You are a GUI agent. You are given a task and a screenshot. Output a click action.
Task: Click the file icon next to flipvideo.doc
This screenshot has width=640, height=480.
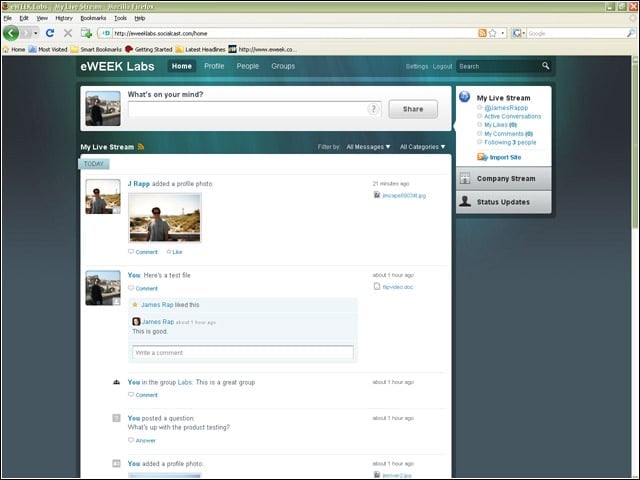377,287
